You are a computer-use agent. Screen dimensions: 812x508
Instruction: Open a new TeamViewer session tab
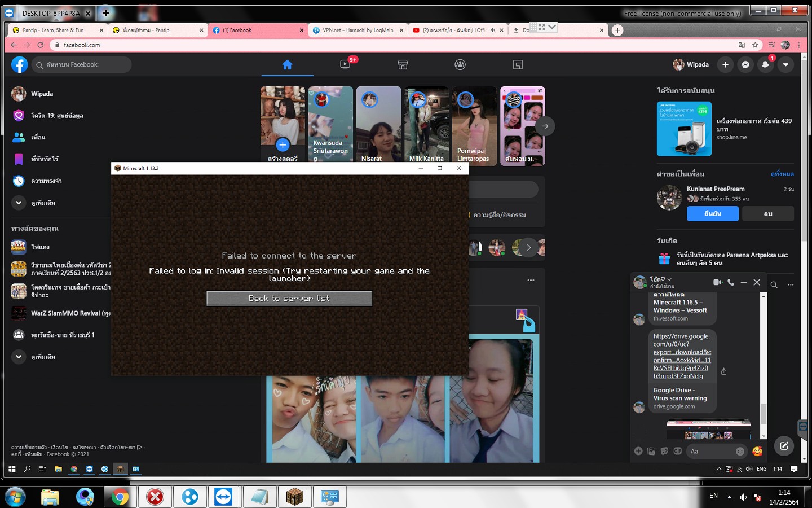click(x=106, y=12)
